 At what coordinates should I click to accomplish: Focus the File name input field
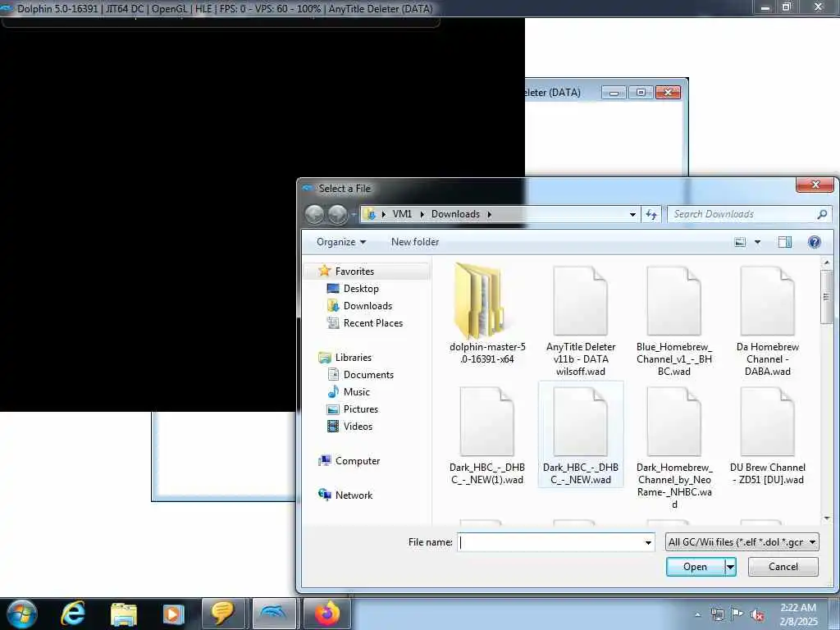552,543
